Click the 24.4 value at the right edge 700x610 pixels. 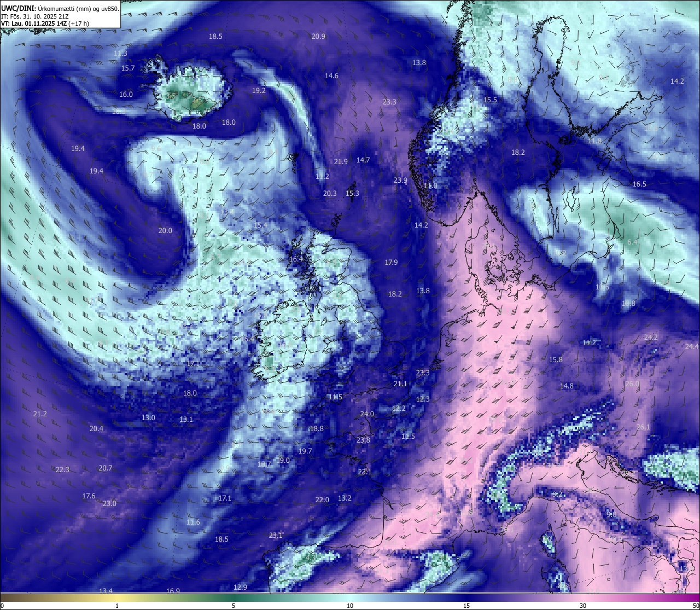[x=692, y=347]
